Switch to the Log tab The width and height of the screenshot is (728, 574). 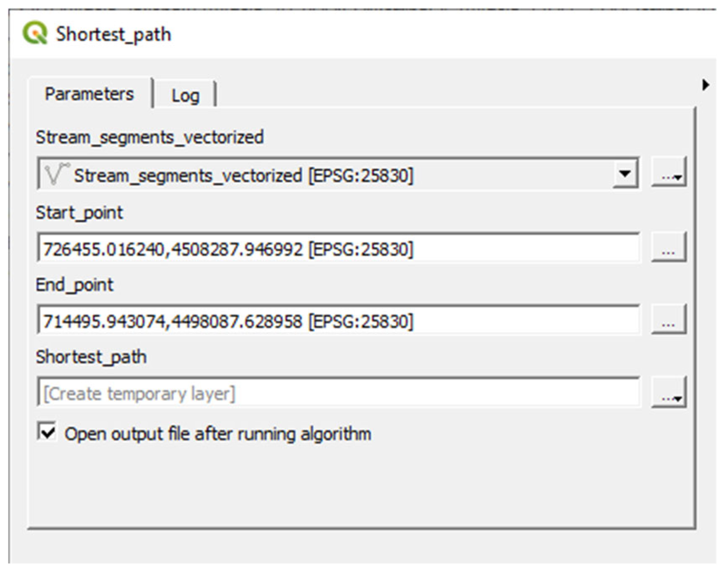(x=185, y=96)
